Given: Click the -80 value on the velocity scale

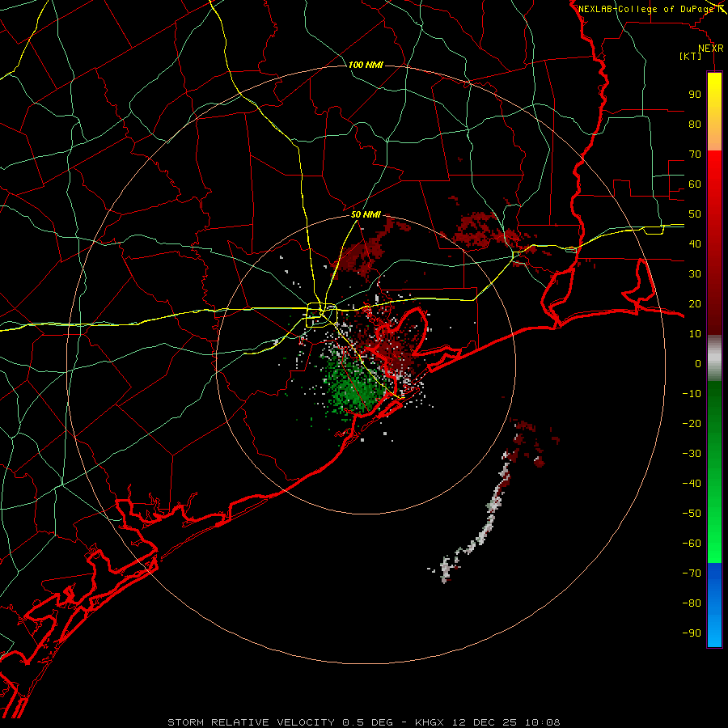Looking at the screenshot, I should (692, 603).
